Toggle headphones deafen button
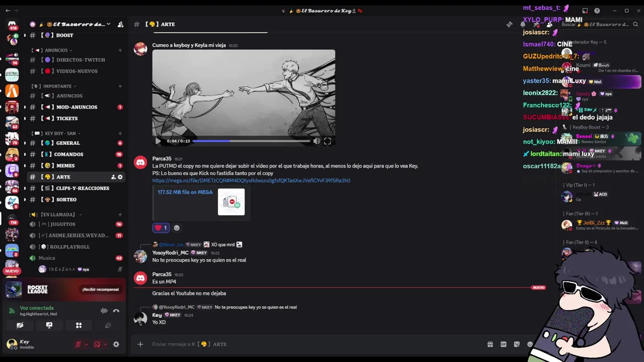 [97, 344]
